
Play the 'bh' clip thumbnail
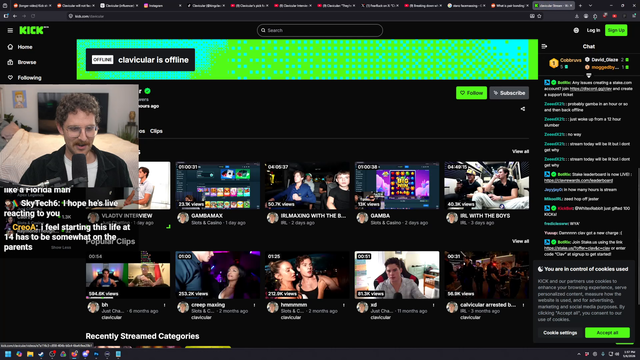coord(128,275)
